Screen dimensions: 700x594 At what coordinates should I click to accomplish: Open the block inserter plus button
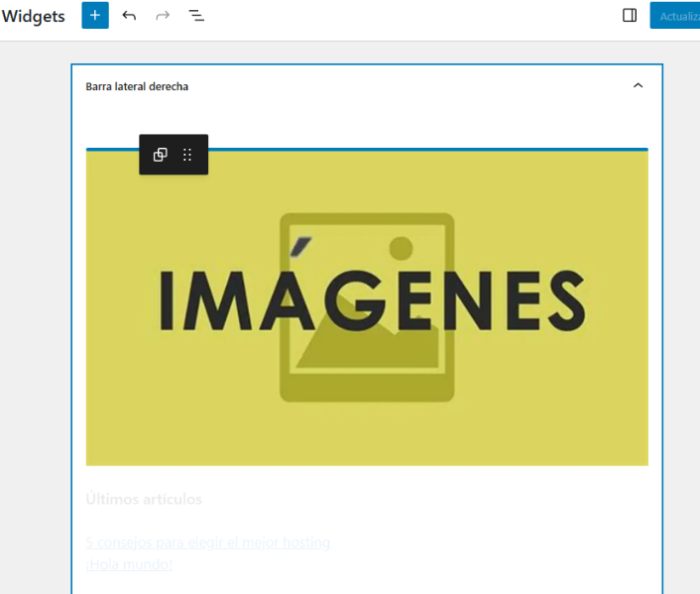click(x=95, y=16)
